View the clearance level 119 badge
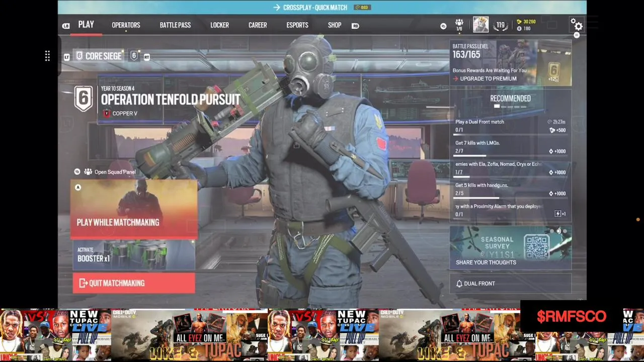The height and width of the screenshot is (362, 644). [501, 25]
